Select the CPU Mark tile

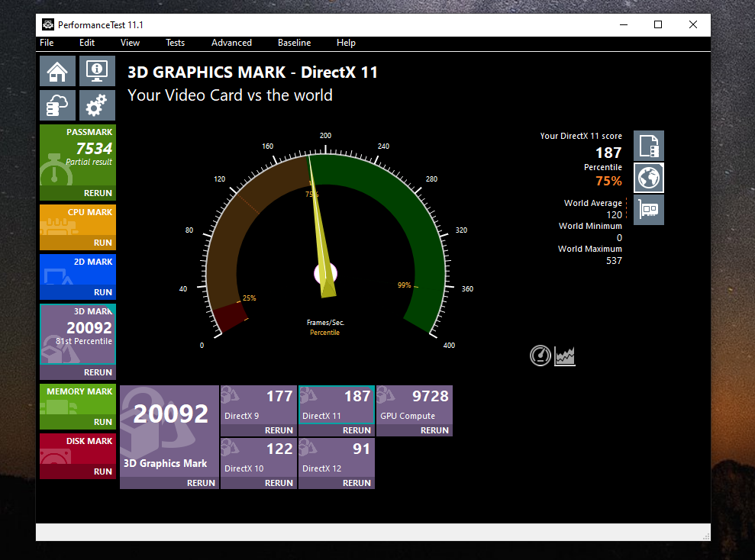click(78, 220)
